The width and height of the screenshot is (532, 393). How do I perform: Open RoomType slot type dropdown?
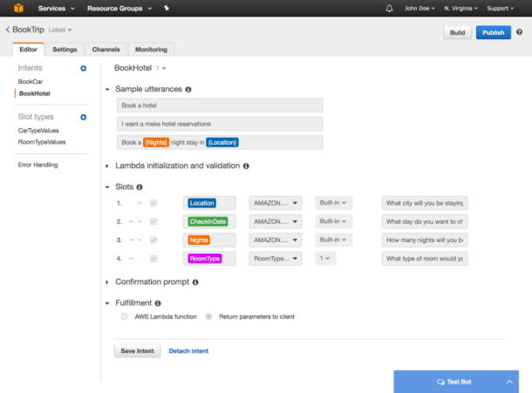point(276,259)
